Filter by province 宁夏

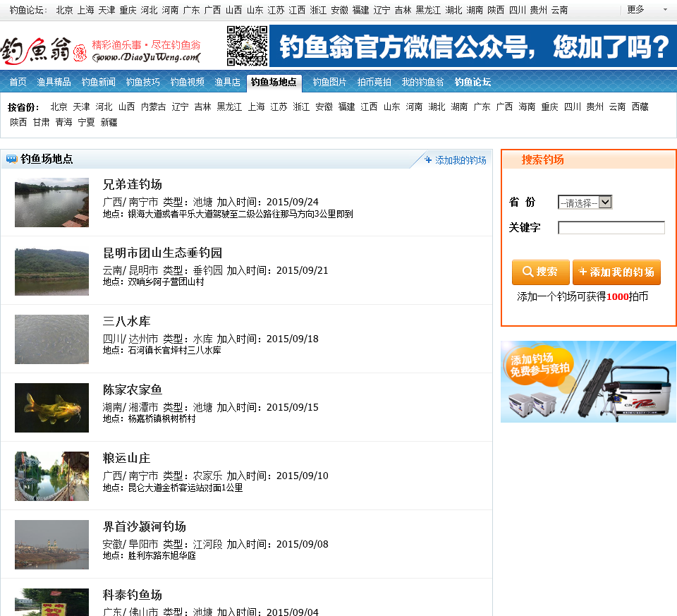(86, 122)
